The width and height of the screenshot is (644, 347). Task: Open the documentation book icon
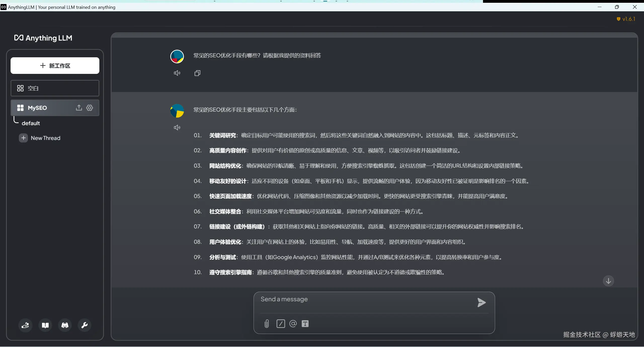pos(45,325)
